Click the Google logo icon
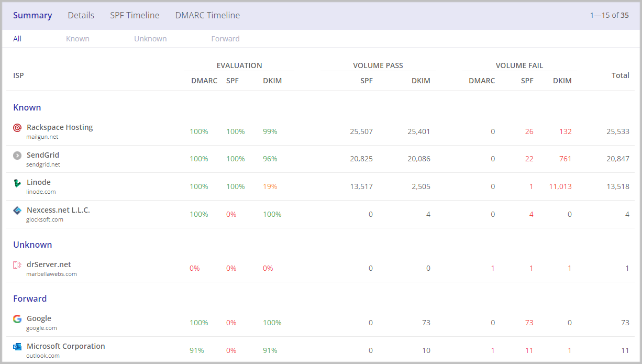Image resolution: width=642 pixels, height=364 pixels. point(17,319)
